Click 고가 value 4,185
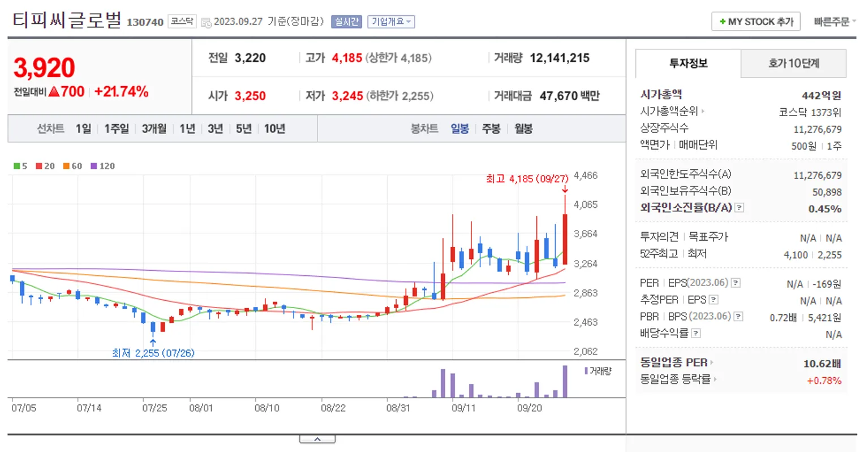Screen dimensions: 868x452 click(347, 58)
